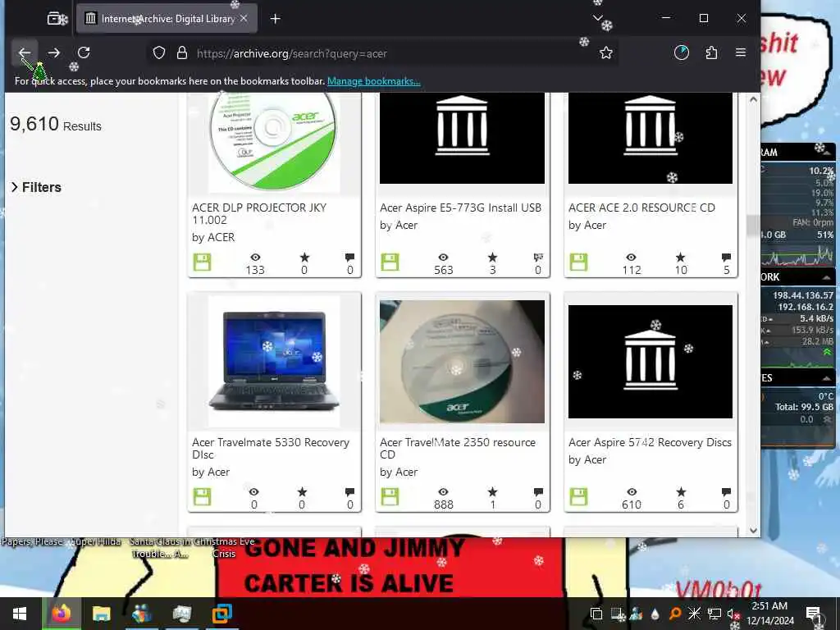Collapse the drives section in the system monitor widget
840x630 pixels.
tap(826, 378)
